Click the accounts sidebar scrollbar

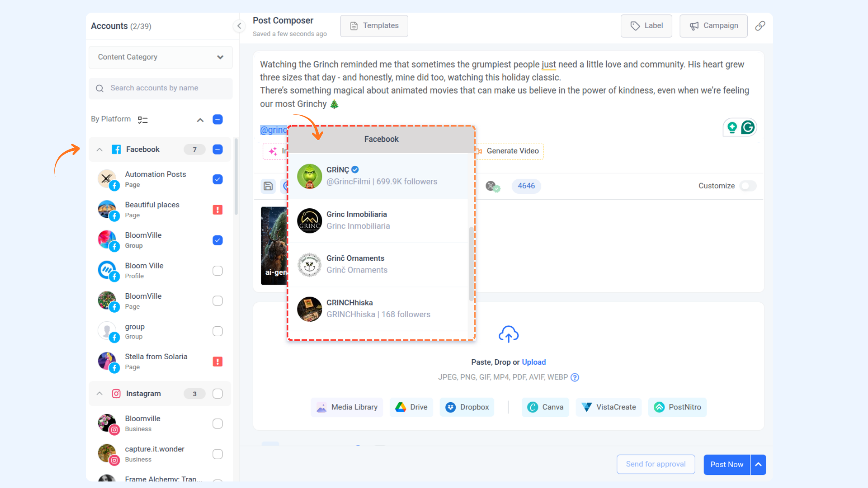coord(236,176)
